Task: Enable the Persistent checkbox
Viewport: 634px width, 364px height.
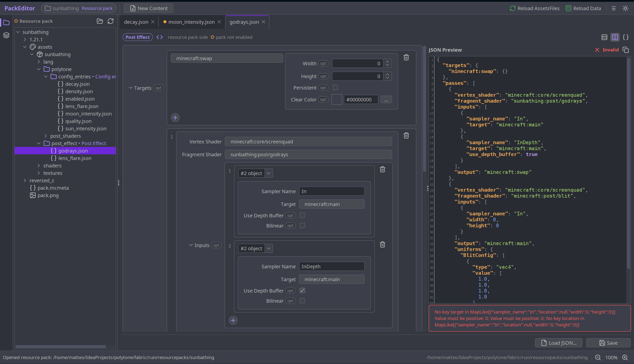Action: click(335, 88)
